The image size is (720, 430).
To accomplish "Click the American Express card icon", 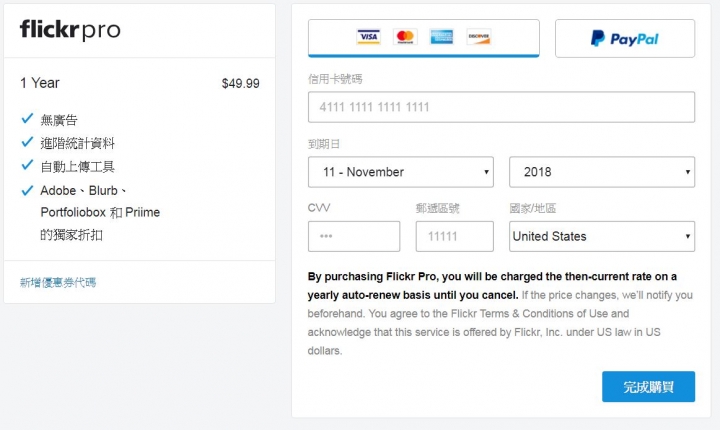I will [x=442, y=37].
